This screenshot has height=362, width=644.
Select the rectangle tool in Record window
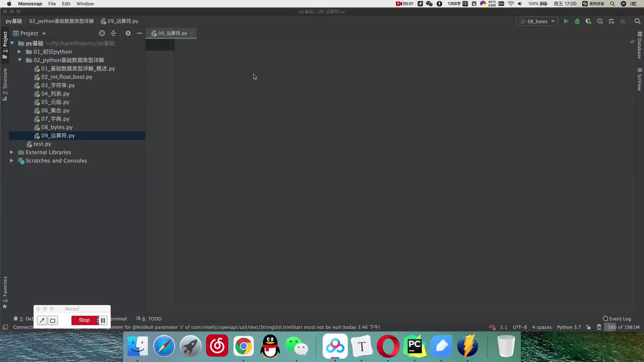(52, 320)
